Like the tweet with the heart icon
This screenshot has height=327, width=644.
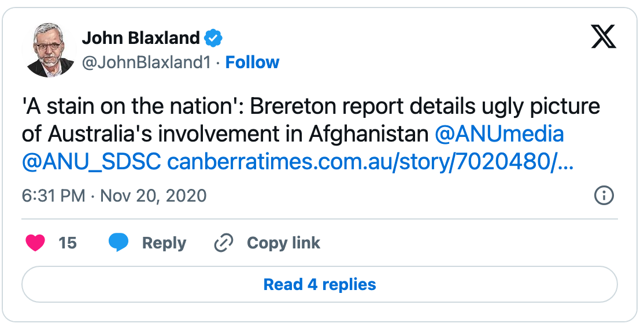[x=35, y=243]
